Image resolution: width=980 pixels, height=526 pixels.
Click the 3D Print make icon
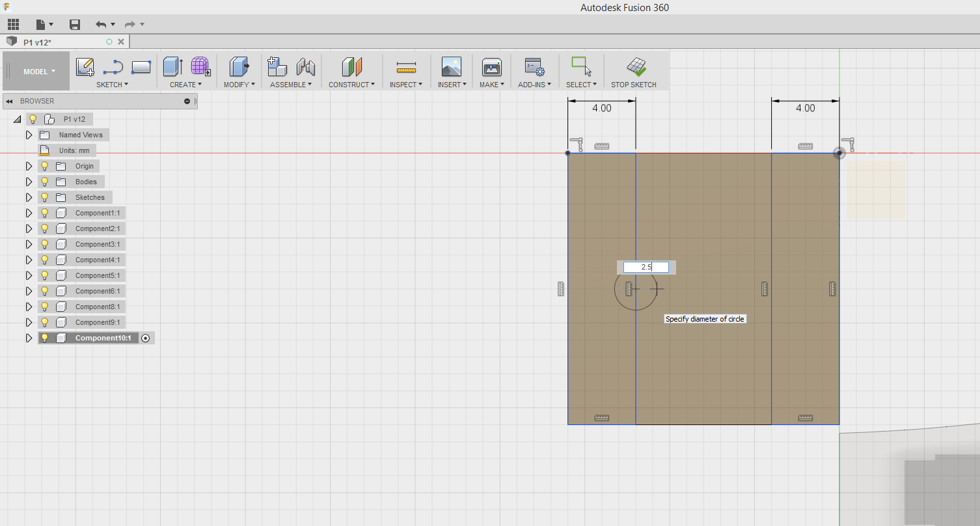click(491, 66)
